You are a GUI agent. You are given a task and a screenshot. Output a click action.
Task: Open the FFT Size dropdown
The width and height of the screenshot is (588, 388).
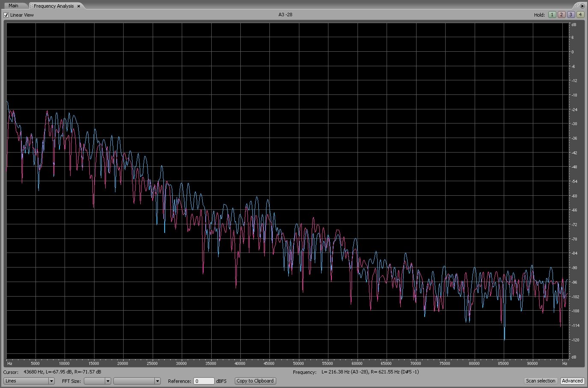(97, 381)
